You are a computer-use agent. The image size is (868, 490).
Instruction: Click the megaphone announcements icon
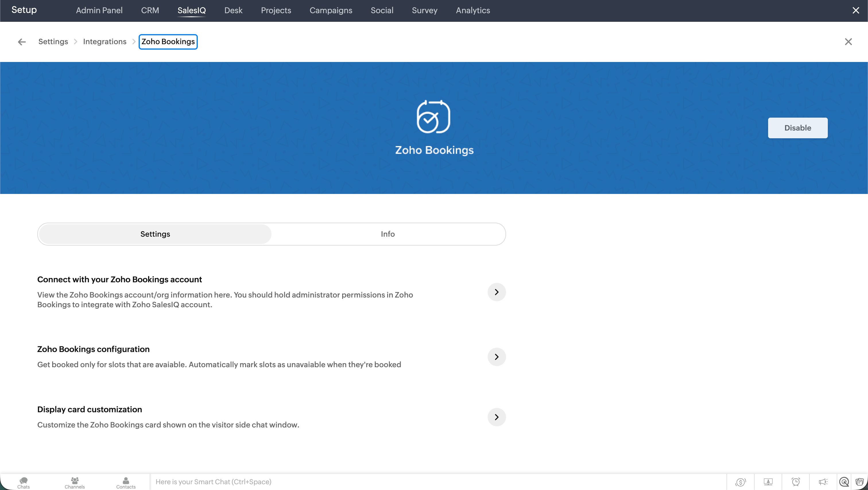823,482
